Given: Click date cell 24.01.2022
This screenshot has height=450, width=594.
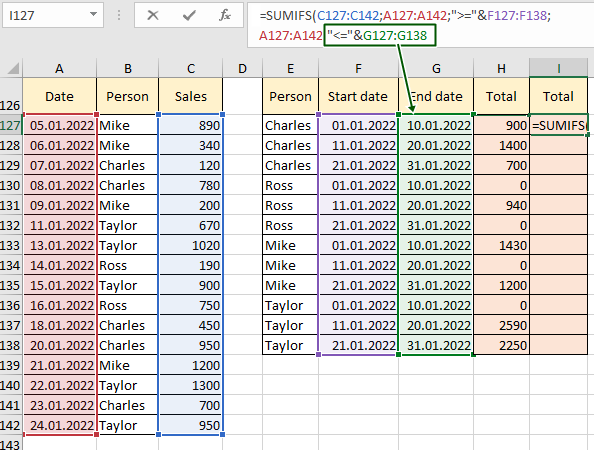Looking at the screenshot, I should coord(59,425).
